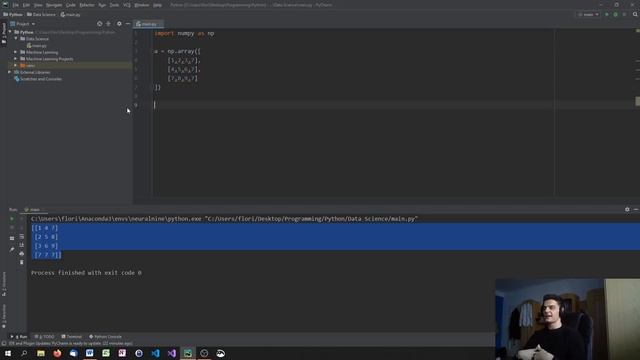This screenshot has height=360, width=640.
Task: Click the Stop icon in top toolbar
Action: coord(624,15)
